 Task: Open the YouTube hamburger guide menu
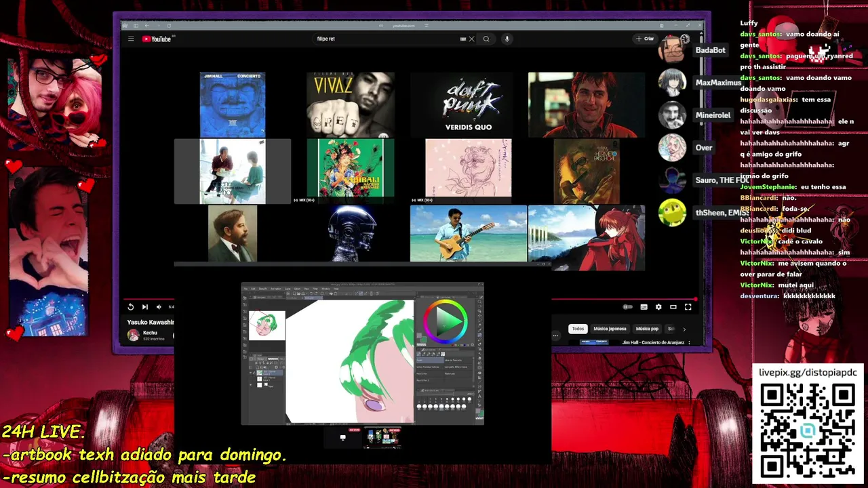tap(131, 39)
